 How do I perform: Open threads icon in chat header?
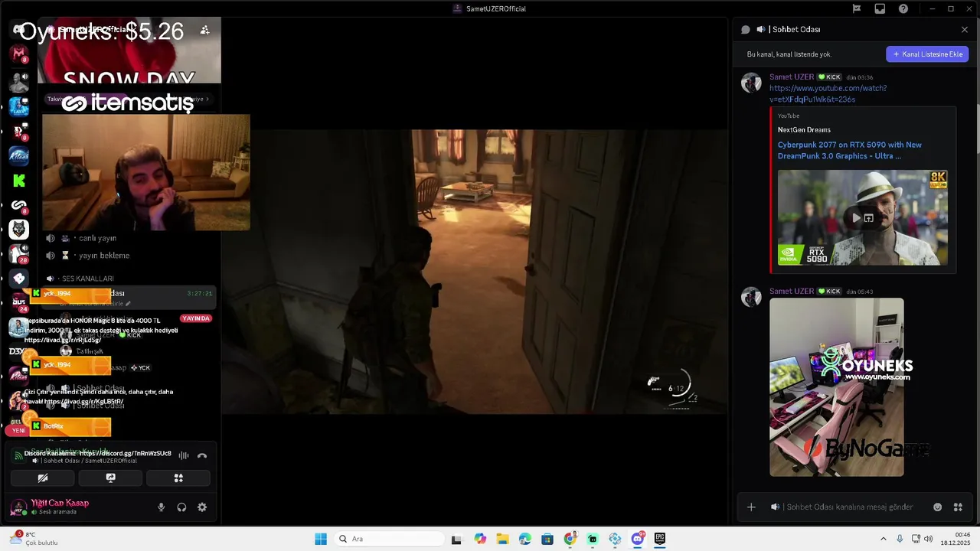[745, 30]
